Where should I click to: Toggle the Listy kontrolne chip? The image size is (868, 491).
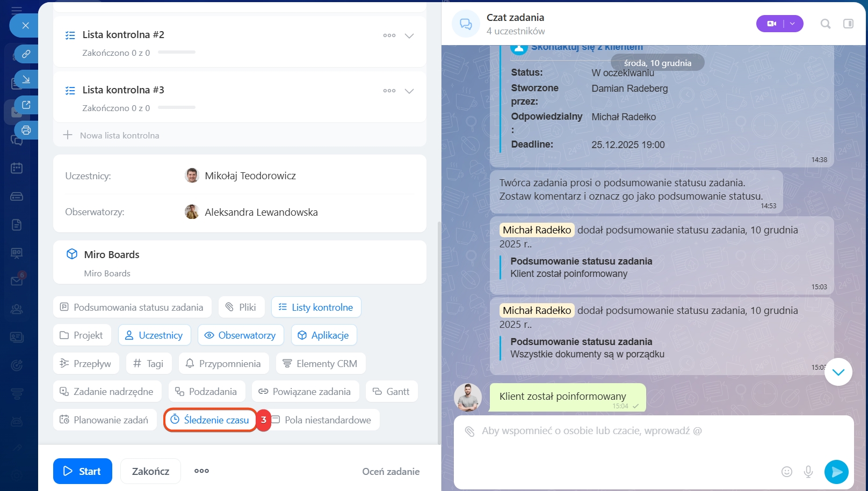coord(316,307)
